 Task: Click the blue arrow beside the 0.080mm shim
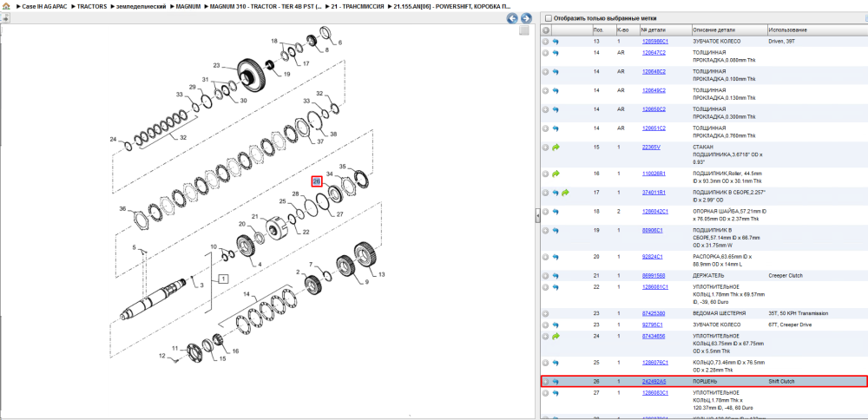click(556, 53)
